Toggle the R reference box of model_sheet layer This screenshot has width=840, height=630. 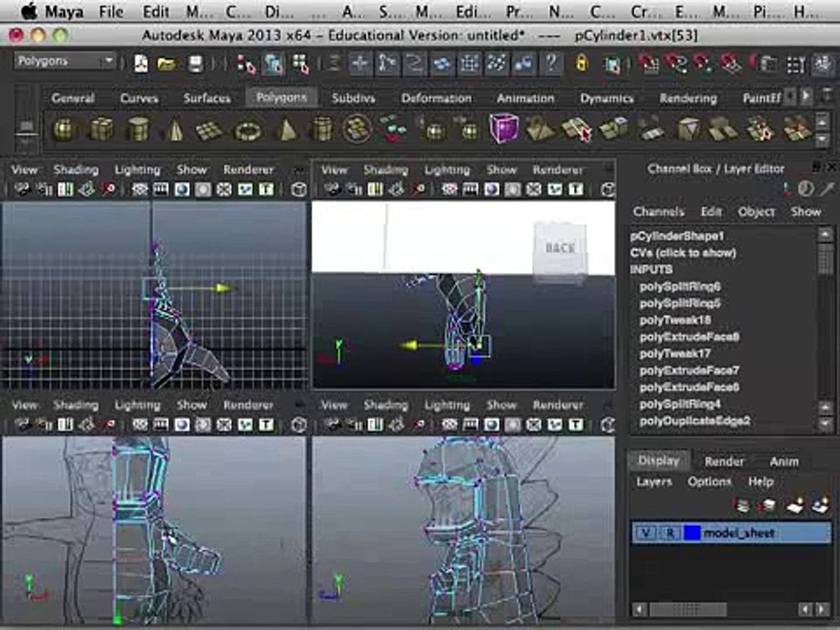[x=670, y=533]
